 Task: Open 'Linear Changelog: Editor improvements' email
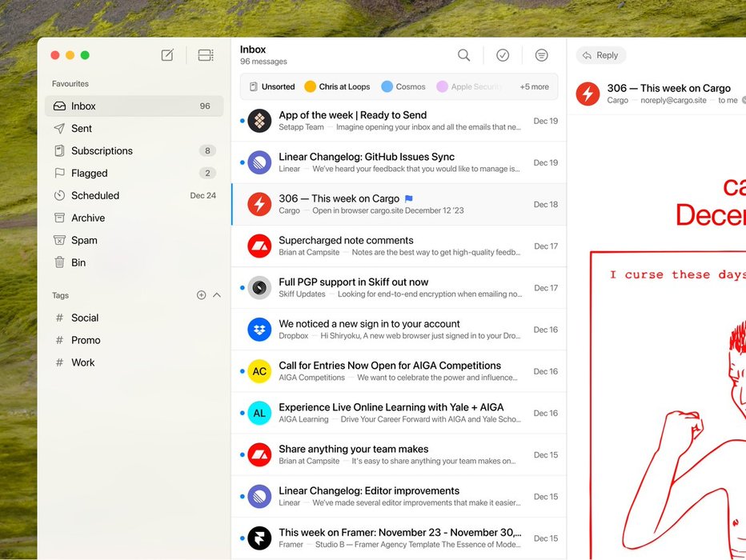coord(399,496)
